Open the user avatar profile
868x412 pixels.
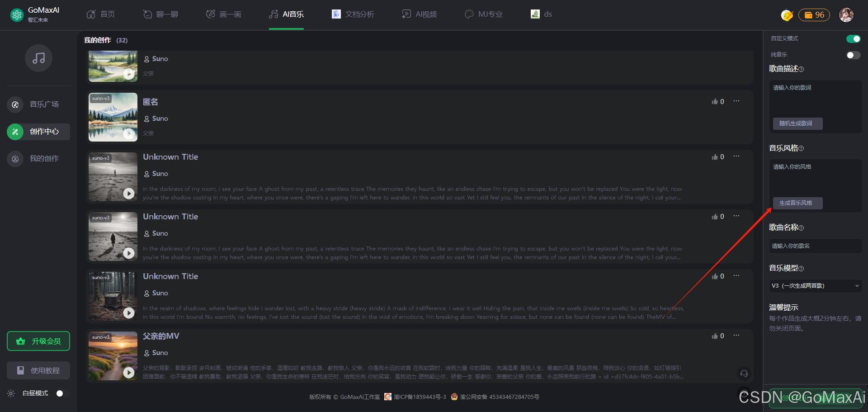pyautogui.click(x=846, y=15)
